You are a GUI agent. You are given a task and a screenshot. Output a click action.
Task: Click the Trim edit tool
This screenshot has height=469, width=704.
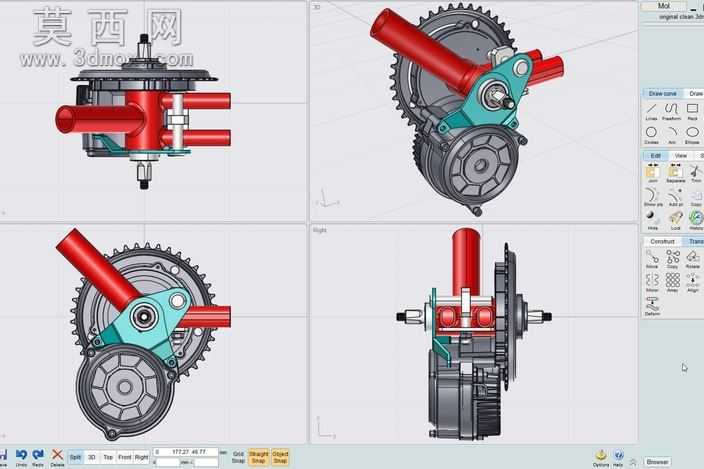pos(696,173)
